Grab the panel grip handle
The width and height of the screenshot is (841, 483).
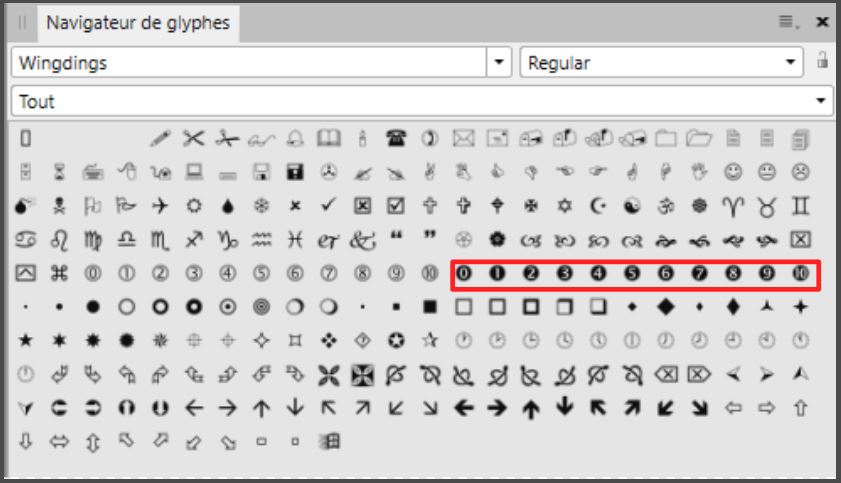point(22,23)
